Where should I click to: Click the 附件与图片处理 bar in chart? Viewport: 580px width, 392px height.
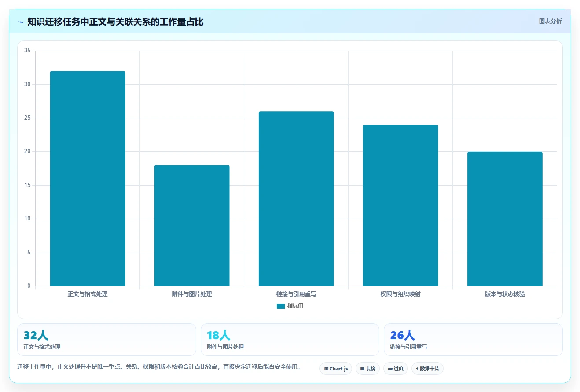pyautogui.click(x=192, y=226)
